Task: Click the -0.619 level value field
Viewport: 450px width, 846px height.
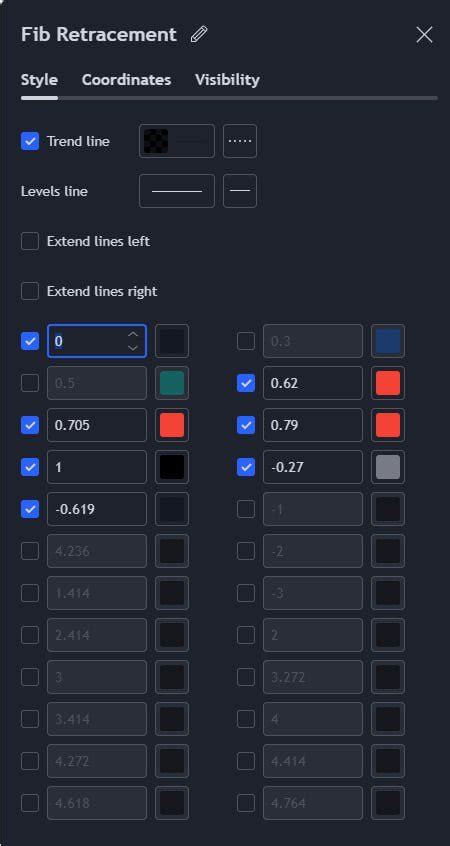Action: pyautogui.click(x=97, y=509)
